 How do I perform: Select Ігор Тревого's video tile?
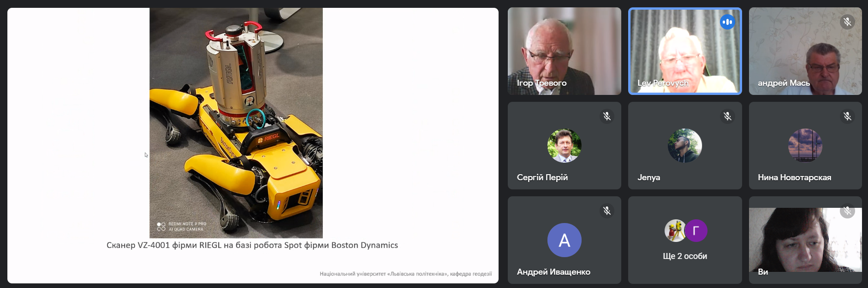564,51
